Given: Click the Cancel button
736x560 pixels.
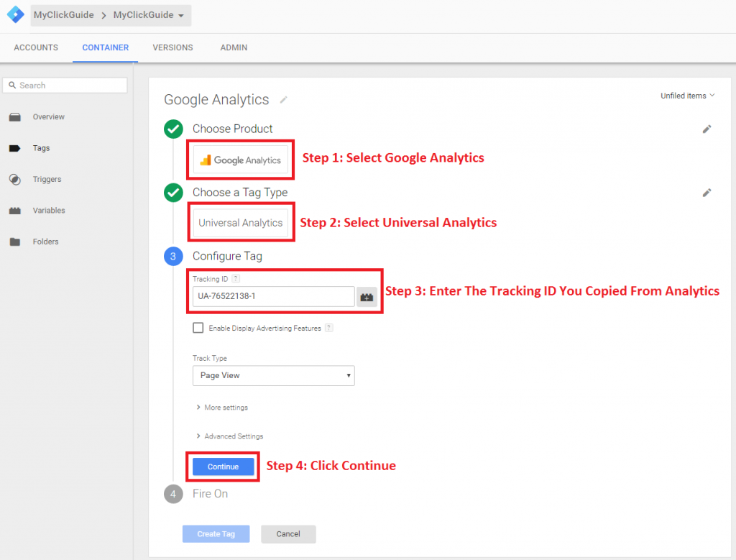Looking at the screenshot, I should (288, 534).
